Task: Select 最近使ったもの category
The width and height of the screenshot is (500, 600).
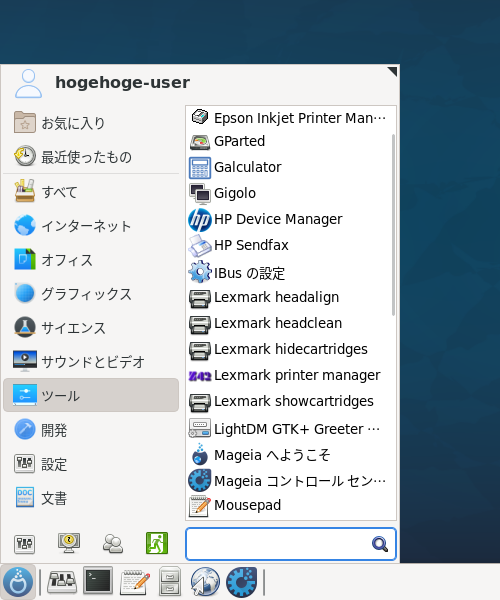Action: pos(91,157)
